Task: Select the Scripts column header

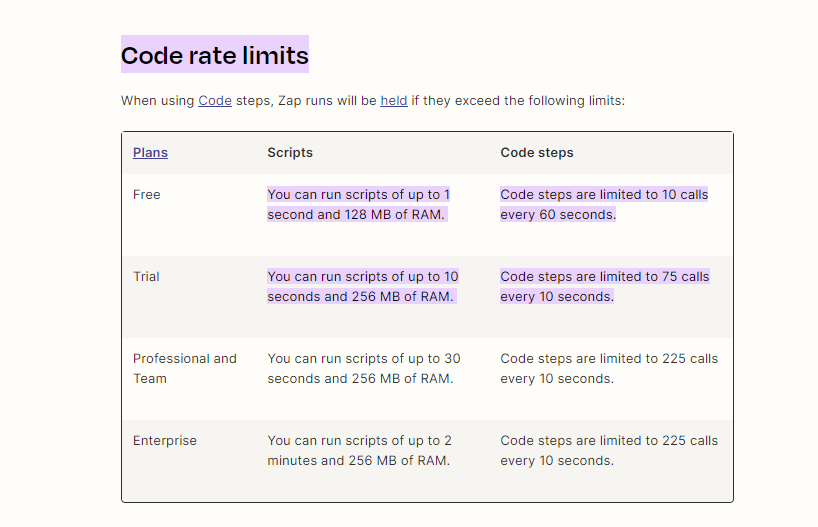Action: coord(290,153)
